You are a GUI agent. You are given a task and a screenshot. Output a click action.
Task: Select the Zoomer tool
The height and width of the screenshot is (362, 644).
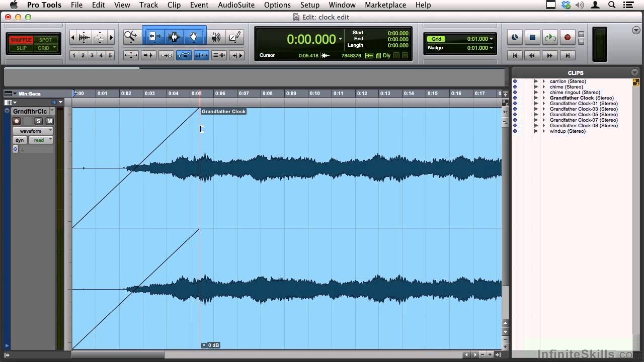(131, 37)
